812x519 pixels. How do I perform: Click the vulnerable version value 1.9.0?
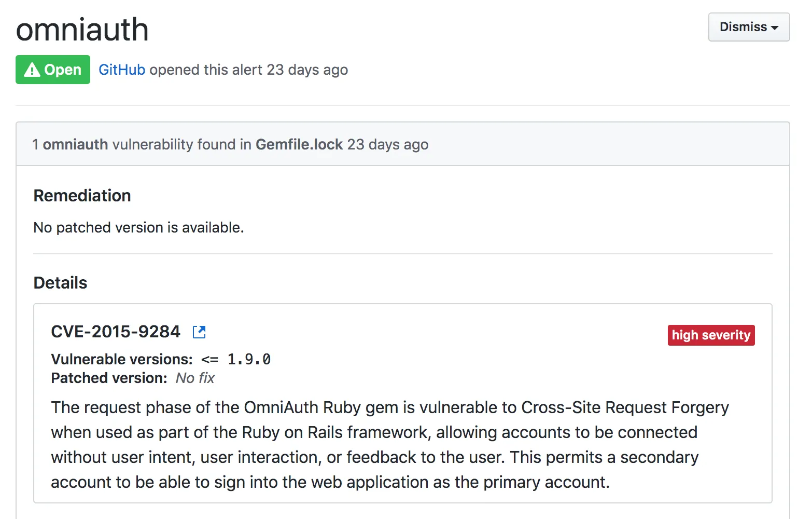tap(249, 359)
